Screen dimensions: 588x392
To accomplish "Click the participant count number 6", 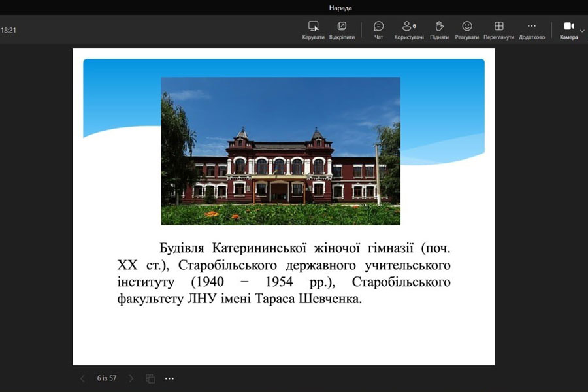I will (414, 26).
